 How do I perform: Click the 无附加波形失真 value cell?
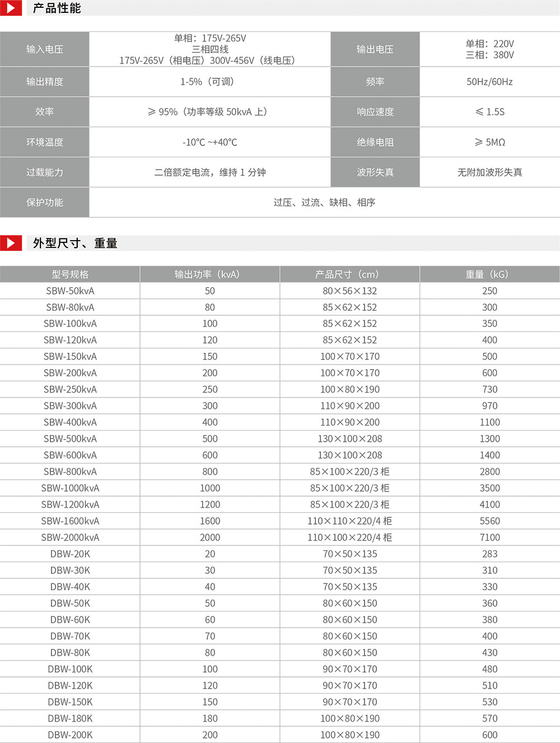pyautogui.click(x=489, y=172)
